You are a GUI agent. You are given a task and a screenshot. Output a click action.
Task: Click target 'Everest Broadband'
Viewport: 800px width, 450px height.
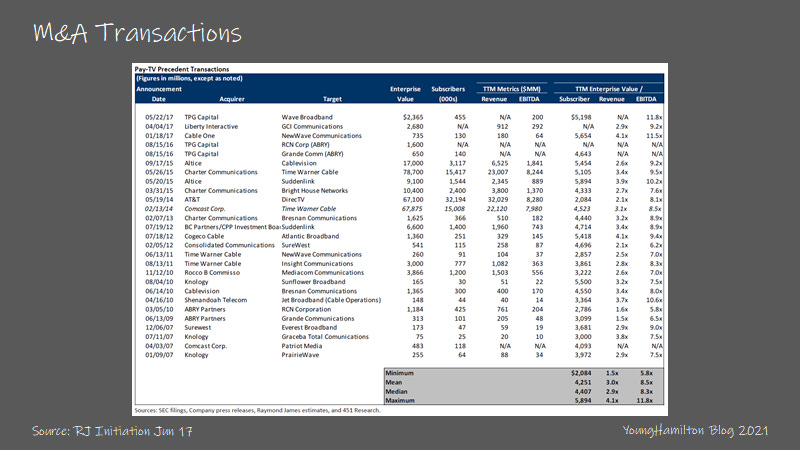(x=309, y=328)
